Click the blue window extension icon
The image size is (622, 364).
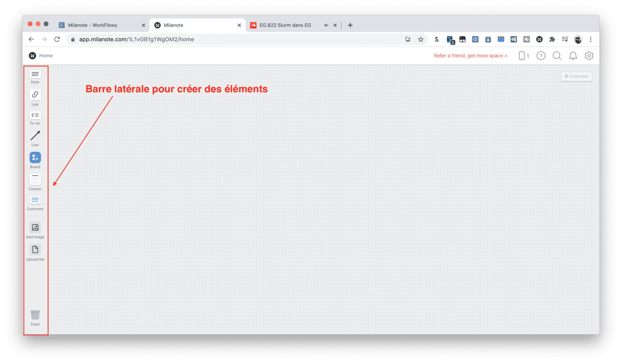(501, 39)
